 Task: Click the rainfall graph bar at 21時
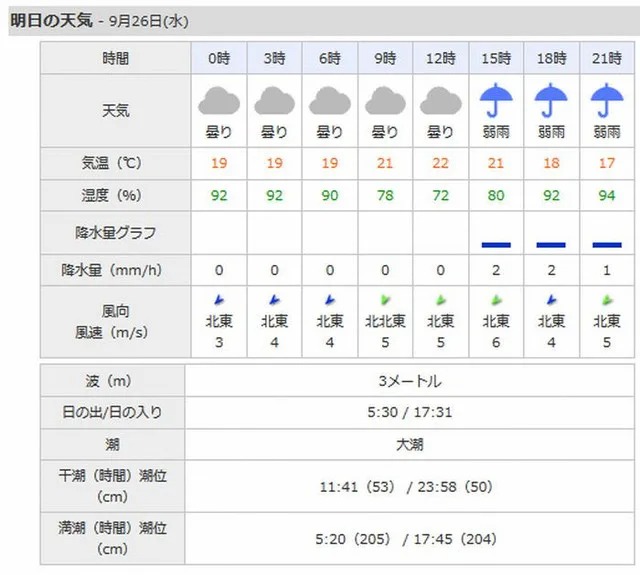coord(607,245)
